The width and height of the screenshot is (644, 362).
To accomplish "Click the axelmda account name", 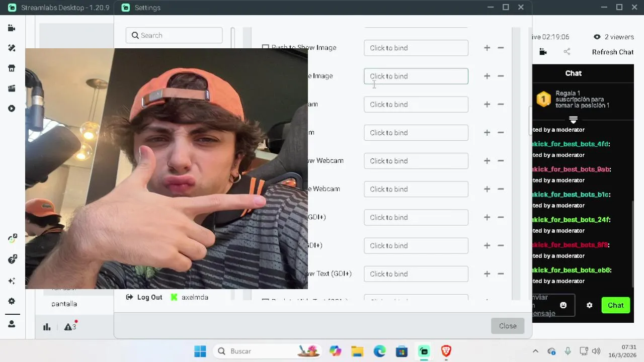I will click(x=195, y=297).
